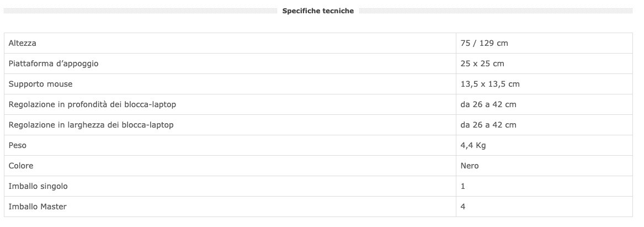Click 'Regolazione in profondità dei blocca-laptop' label
Viewport: 644px width, 227px height.
[x=92, y=104]
